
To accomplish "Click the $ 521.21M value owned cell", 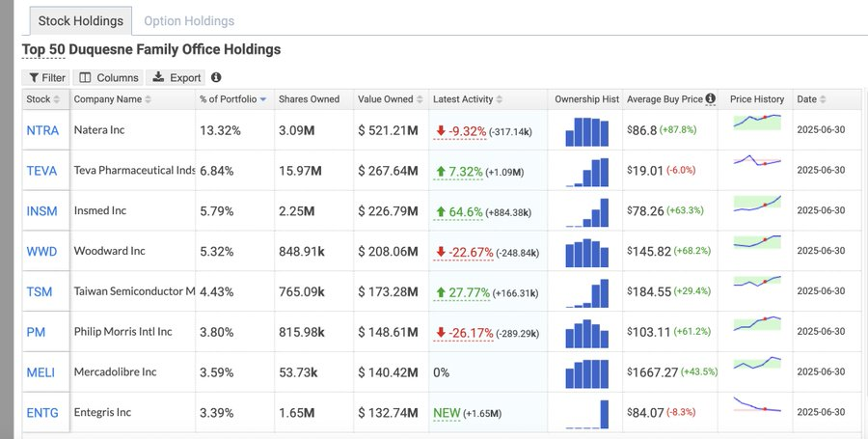I will tap(388, 130).
